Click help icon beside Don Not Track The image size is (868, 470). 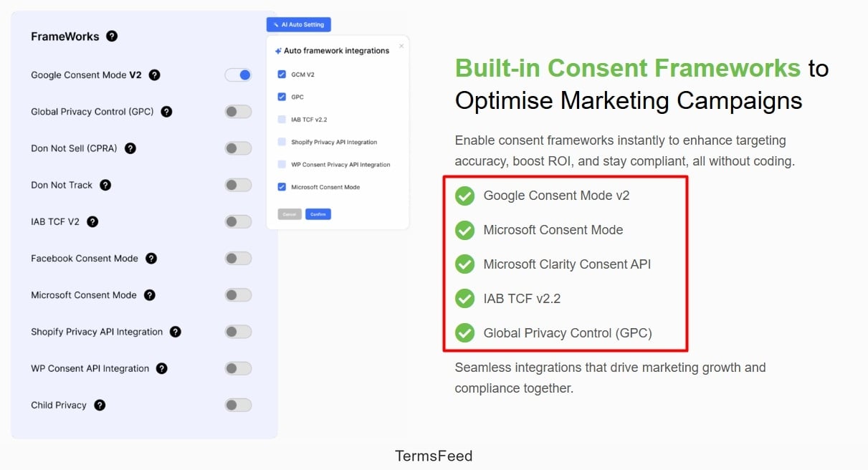(x=105, y=185)
